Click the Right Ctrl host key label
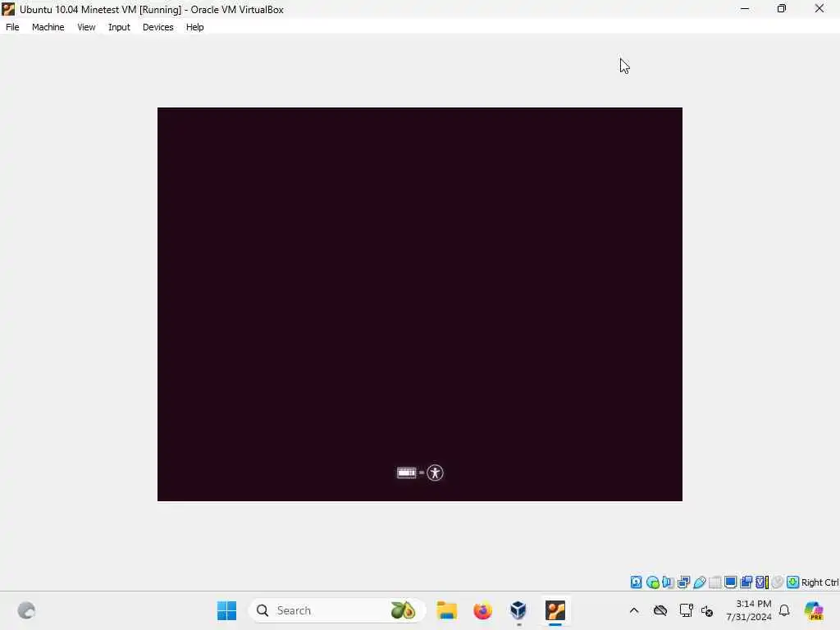 tap(819, 582)
